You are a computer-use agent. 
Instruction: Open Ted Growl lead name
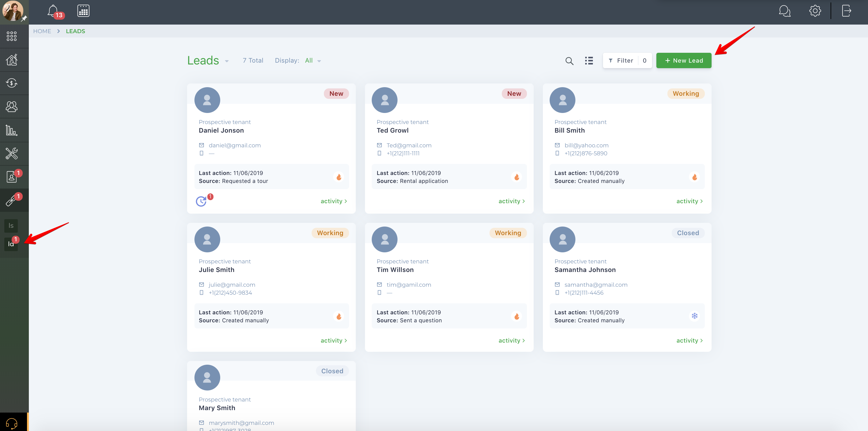pyautogui.click(x=392, y=130)
